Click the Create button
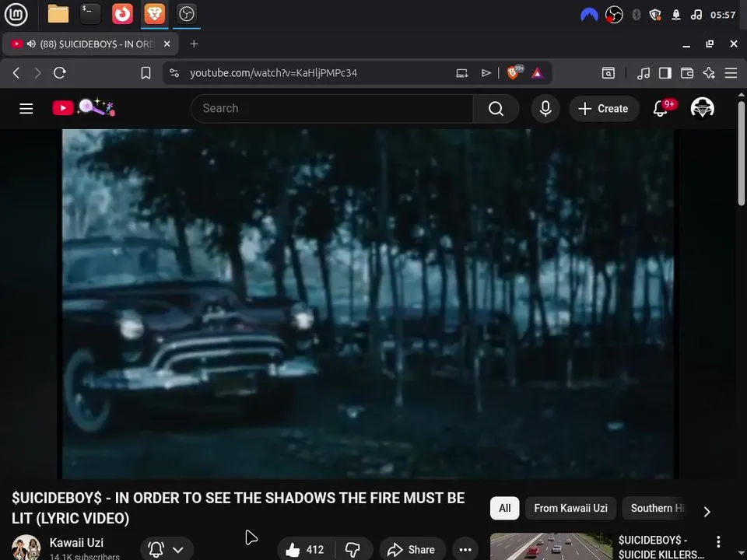This screenshot has width=747, height=560. click(604, 109)
